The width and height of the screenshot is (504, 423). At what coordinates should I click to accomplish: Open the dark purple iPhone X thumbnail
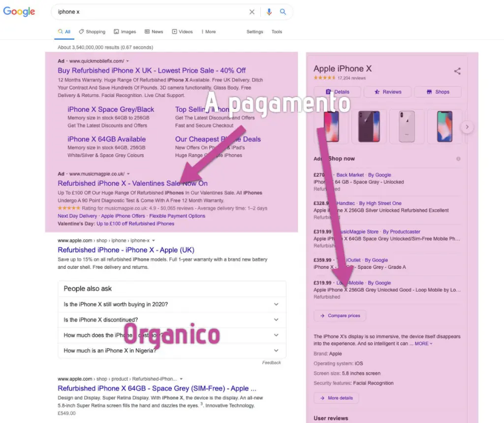pyautogui.click(x=369, y=127)
